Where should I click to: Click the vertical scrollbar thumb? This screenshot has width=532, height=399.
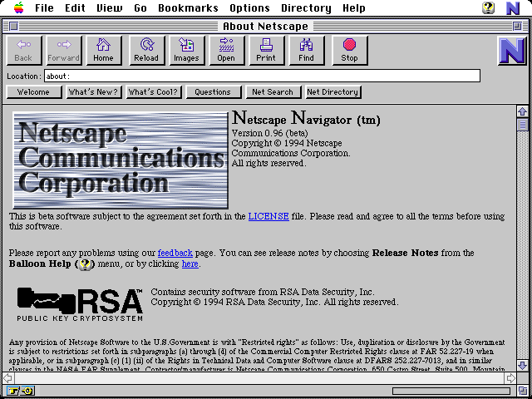tap(522, 125)
